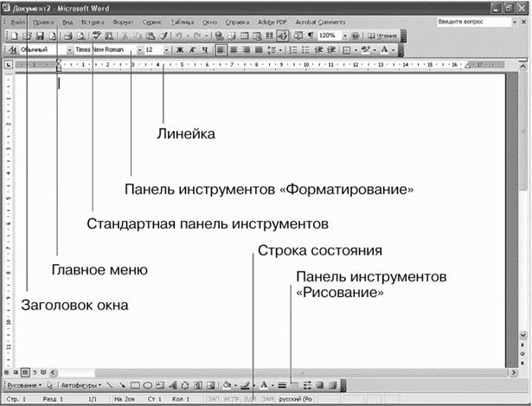
Task: Open the Введите вопрос help dropdown arrow
Action: point(515,22)
